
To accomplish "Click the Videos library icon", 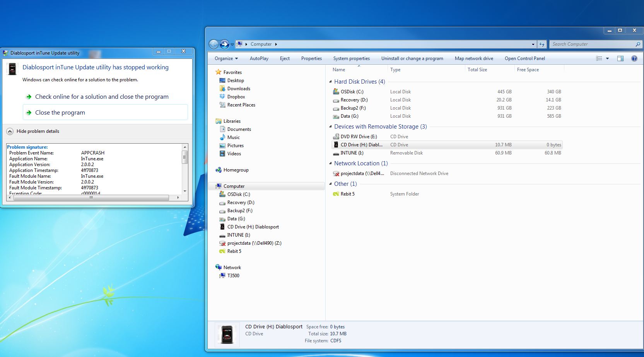I will pos(222,154).
